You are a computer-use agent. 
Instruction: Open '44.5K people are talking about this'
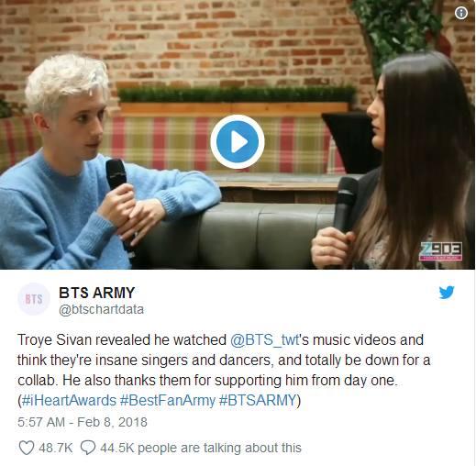201,448
